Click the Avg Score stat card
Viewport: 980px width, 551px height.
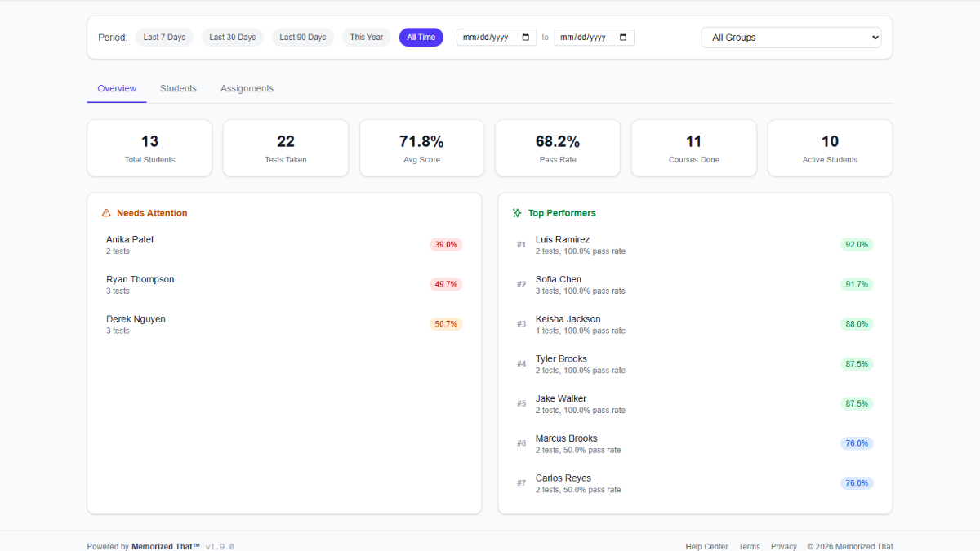pos(421,148)
